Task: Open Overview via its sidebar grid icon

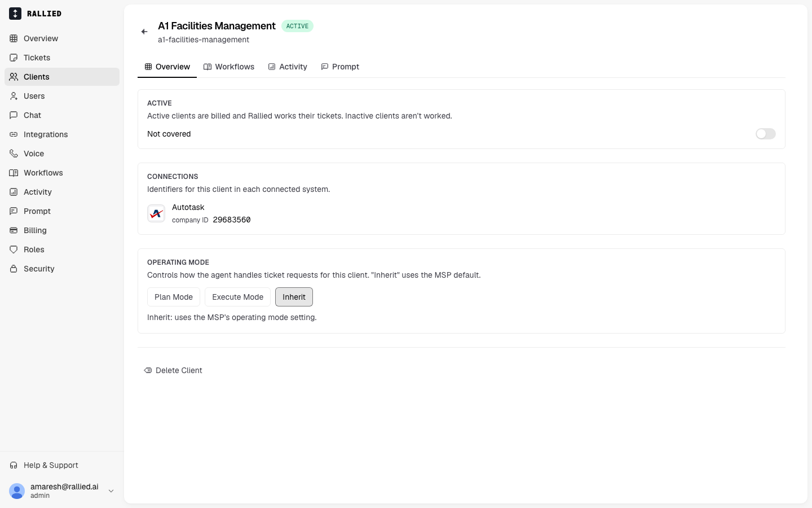Action: (x=14, y=38)
